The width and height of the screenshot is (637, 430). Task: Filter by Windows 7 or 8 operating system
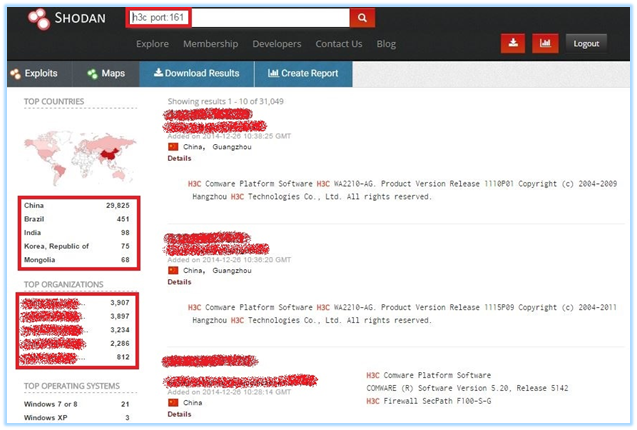point(52,403)
